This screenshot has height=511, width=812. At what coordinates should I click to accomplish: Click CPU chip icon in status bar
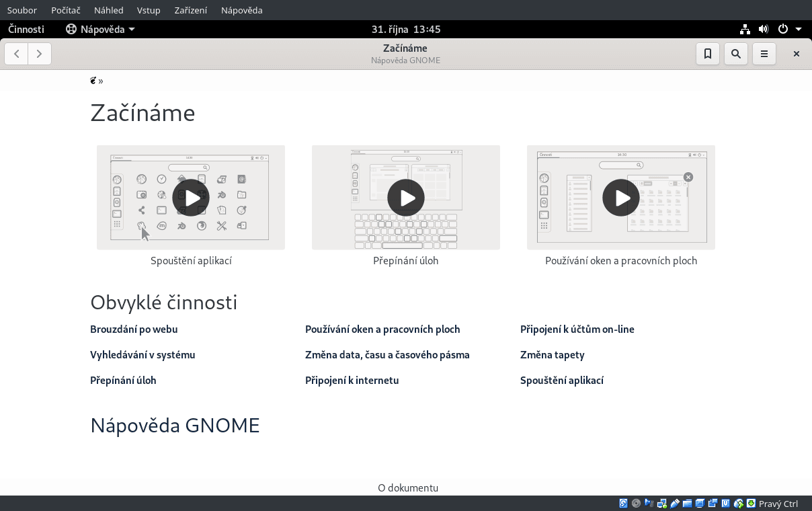pos(726,504)
